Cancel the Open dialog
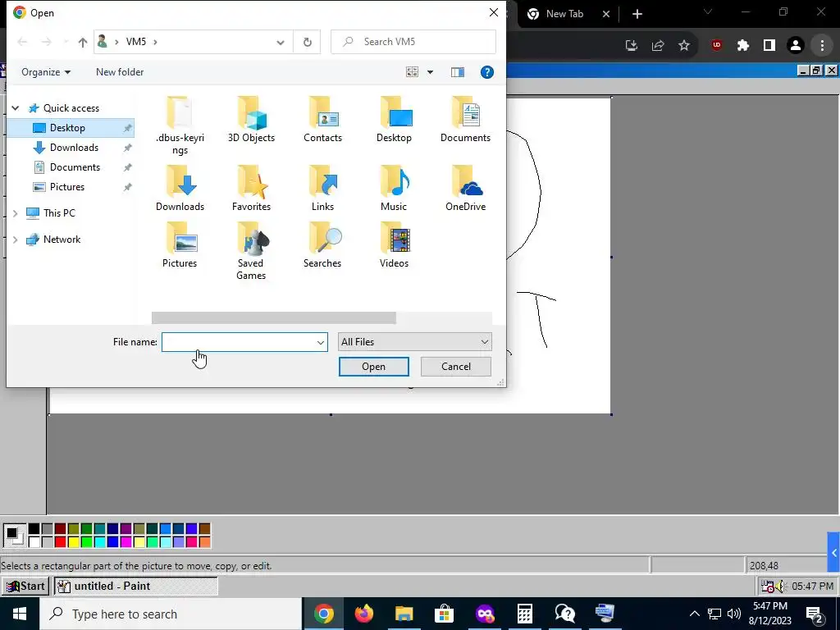 [456, 367]
